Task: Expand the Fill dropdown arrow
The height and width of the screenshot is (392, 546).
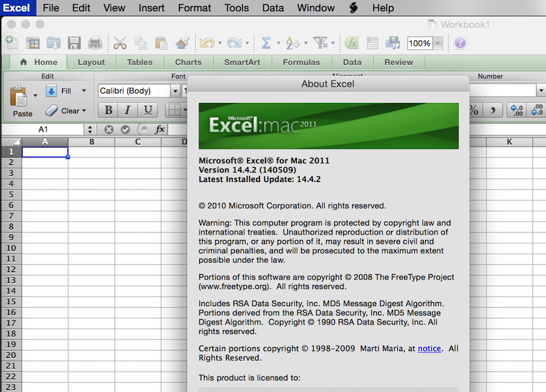Action: pyautogui.click(x=84, y=91)
